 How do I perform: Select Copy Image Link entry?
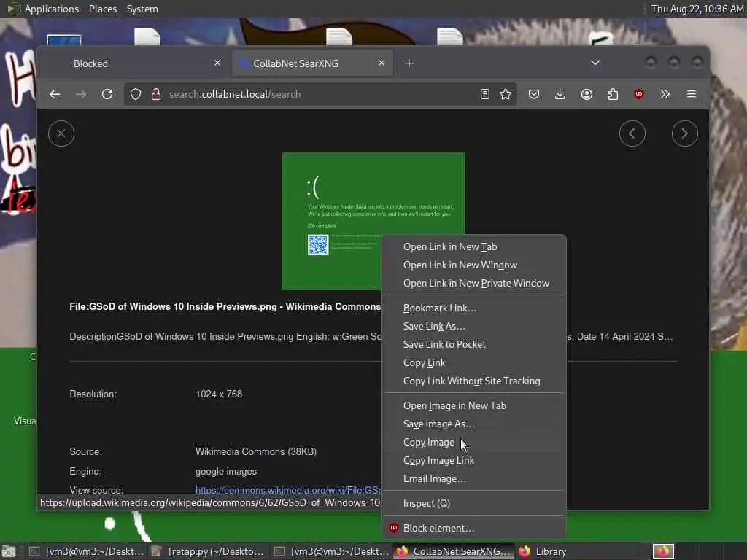click(474, 461)
